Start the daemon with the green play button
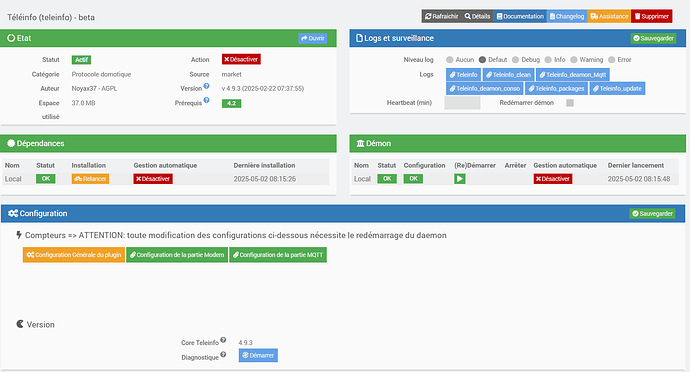Viewport: 690px width, 372px height. [x=459, y=179]
